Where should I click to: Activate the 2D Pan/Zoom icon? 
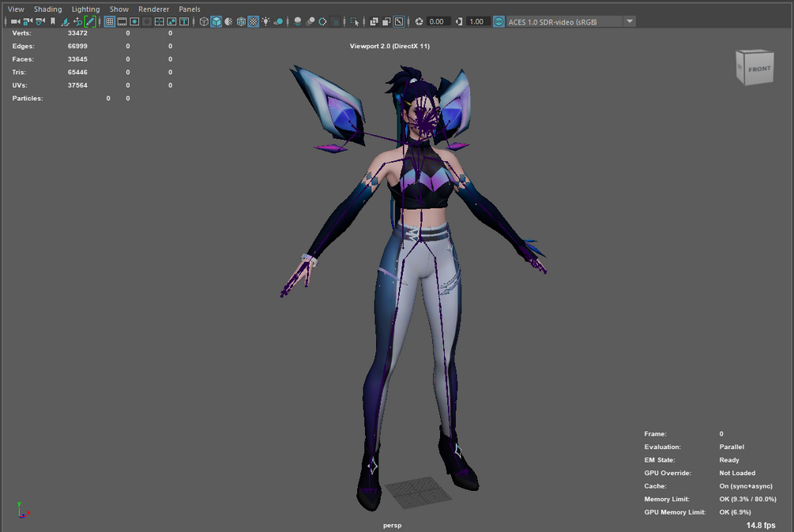77,21
